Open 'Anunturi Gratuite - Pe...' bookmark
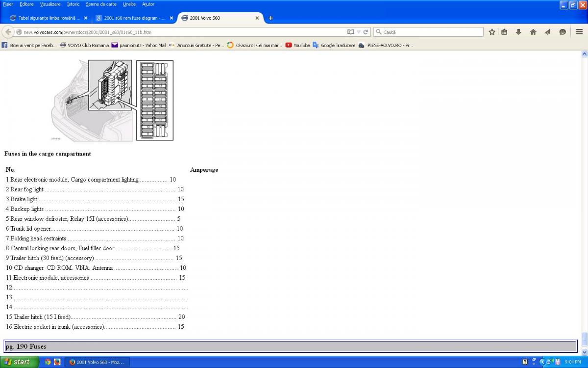The width and height of the screenshot is (588, 368). coord(196,45)
